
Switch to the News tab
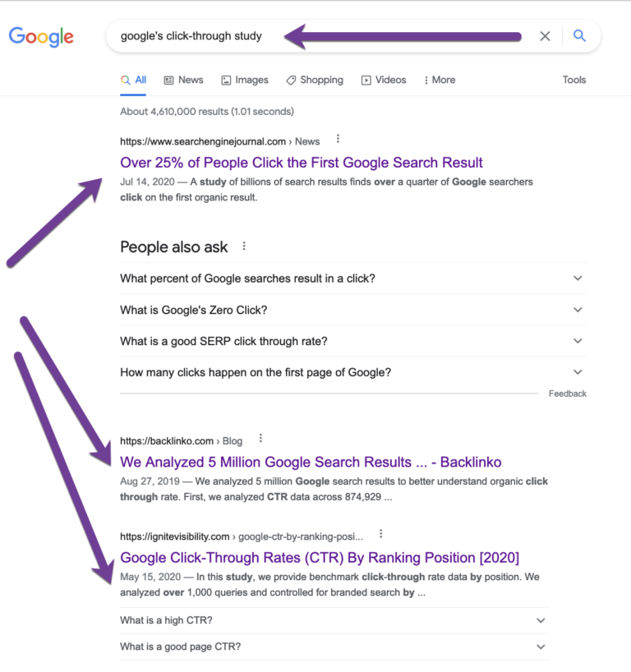click(x=183, y=80)
